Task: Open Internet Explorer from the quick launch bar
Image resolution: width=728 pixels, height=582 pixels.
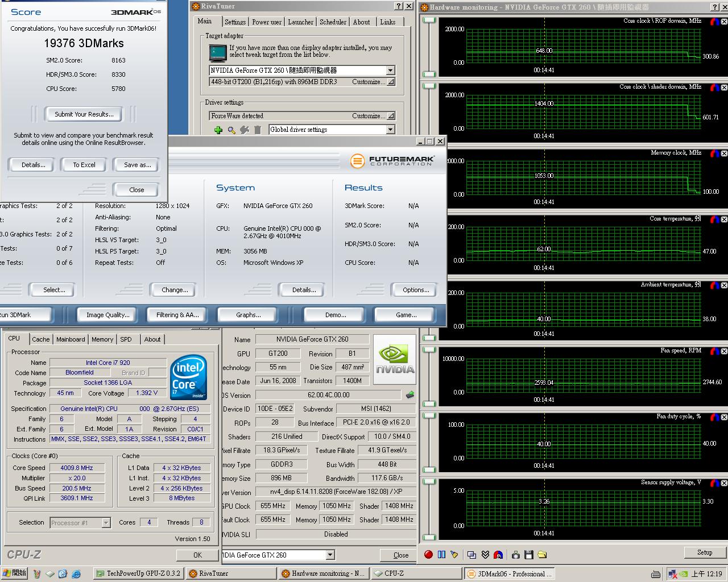Action: click(x=76, y=574)
